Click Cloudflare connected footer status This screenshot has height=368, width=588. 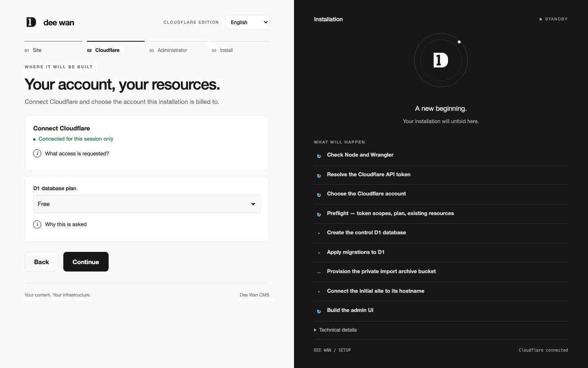[x=543, y=350]
